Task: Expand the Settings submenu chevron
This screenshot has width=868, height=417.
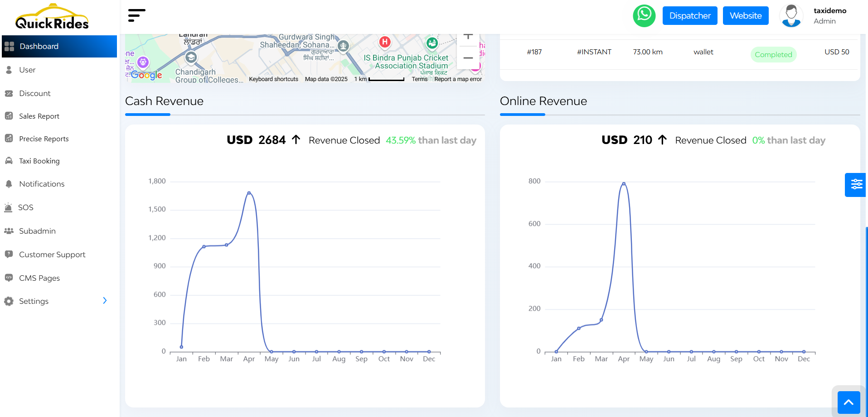Action: pos(105,301)
